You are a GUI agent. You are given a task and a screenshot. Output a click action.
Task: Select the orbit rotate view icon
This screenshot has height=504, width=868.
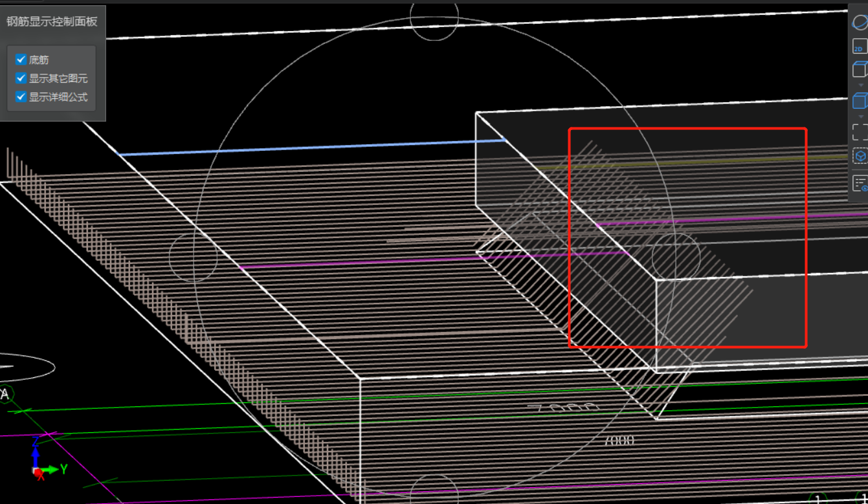[x=860, y=23]
